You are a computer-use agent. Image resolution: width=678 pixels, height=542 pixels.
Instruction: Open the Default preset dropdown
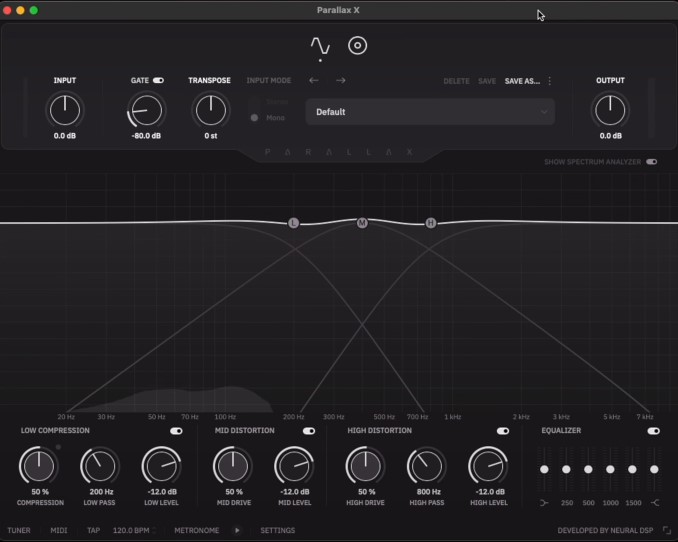(x=430, y=112)
